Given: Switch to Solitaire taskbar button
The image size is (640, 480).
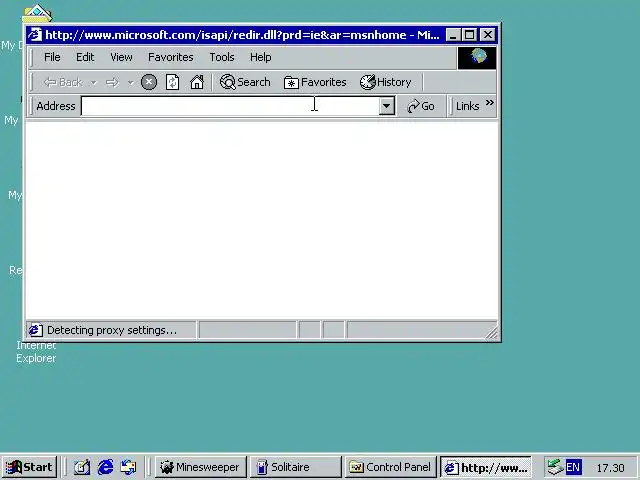Looking at the screenshot, I should pyautogui.click(x=296, y=467).
